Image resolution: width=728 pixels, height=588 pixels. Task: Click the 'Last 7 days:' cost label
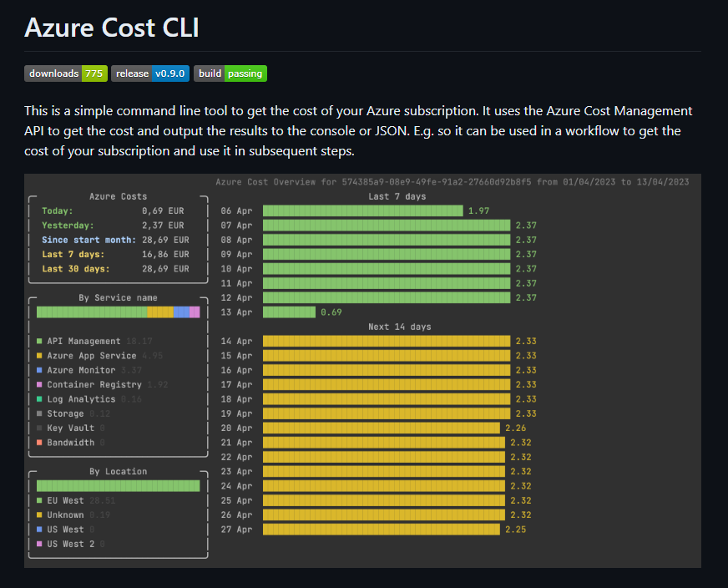coord(73,254)
